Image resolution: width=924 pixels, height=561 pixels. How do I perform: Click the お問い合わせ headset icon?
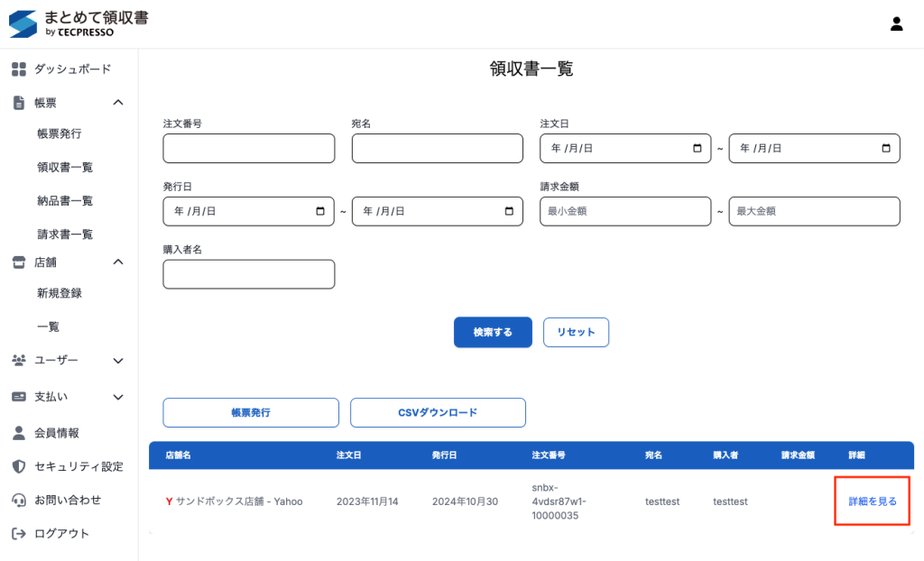click(19, 500)
